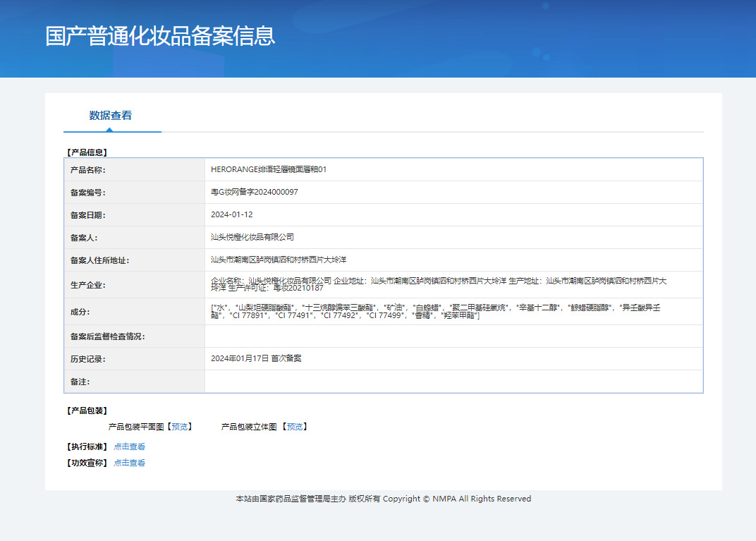Image resolution: width=756 pixels, height=541 pixels.
Task: Click the 2024年01月17日 首次备案 history entry
Action: [x=256, y=358]
